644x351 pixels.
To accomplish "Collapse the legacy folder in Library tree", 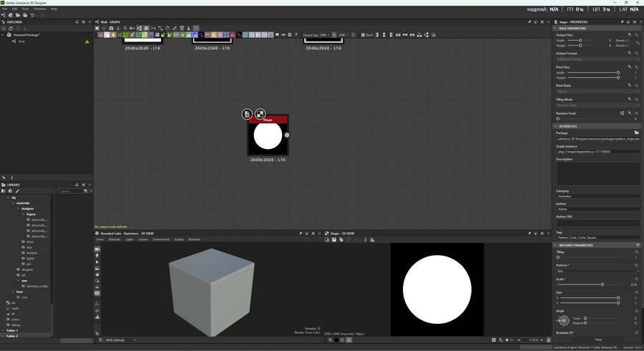I will point(24,214).
